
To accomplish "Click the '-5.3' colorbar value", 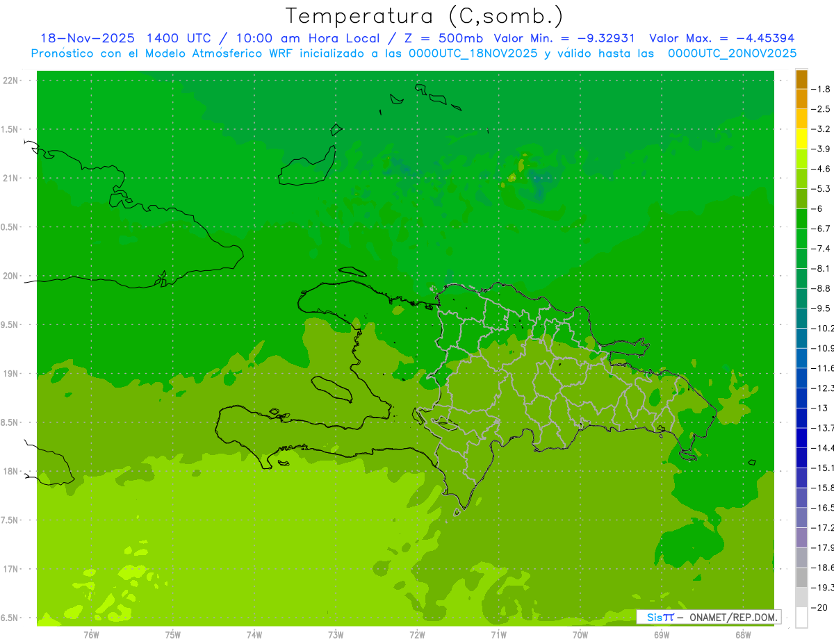I will click(821, 188).
